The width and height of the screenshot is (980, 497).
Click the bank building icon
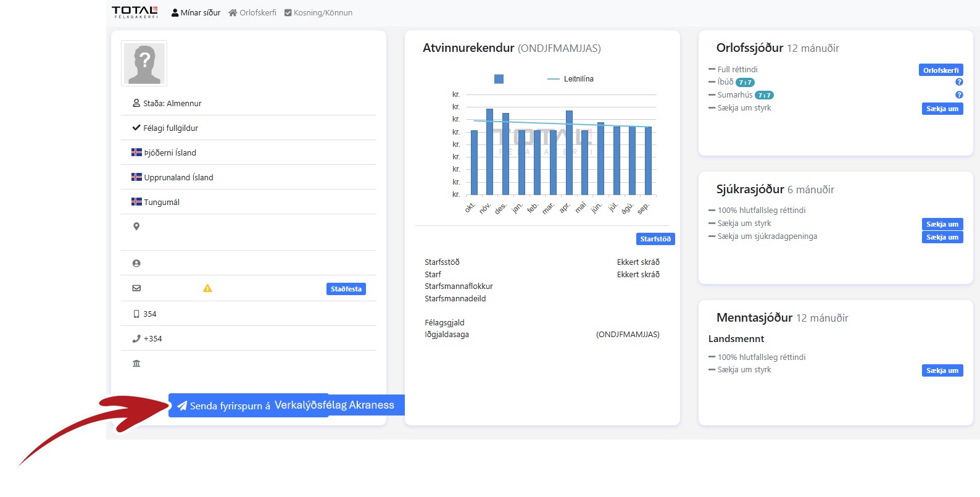tap(136, 363)
